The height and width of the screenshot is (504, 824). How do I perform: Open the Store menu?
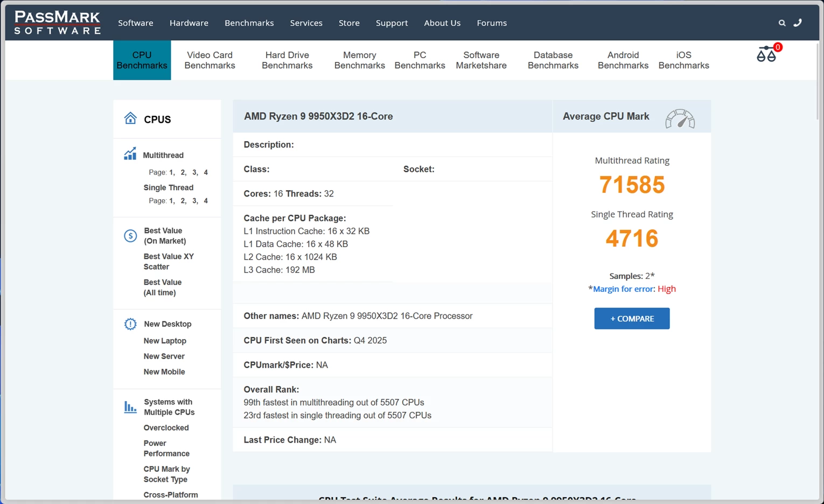[x=349, y=23]
